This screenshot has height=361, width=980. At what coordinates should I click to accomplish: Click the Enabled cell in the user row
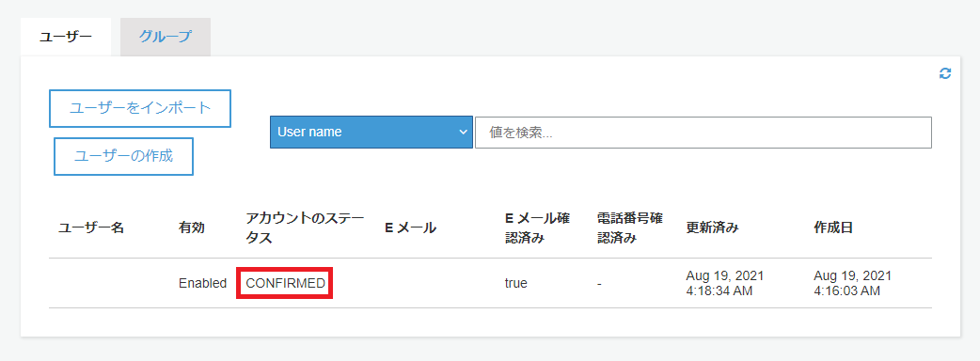[202, 283]
